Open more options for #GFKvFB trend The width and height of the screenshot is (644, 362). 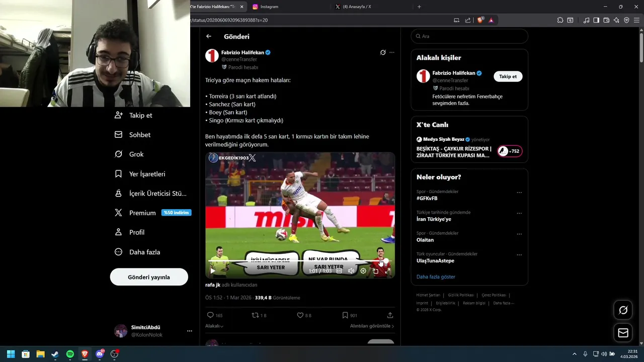tap(519, 193)
